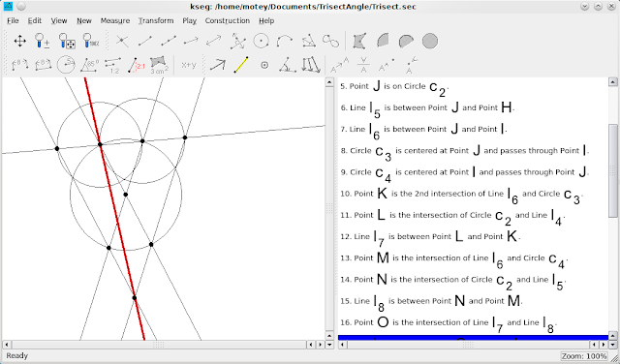Select the Pan (move view) tool

(x=19, y=41)
